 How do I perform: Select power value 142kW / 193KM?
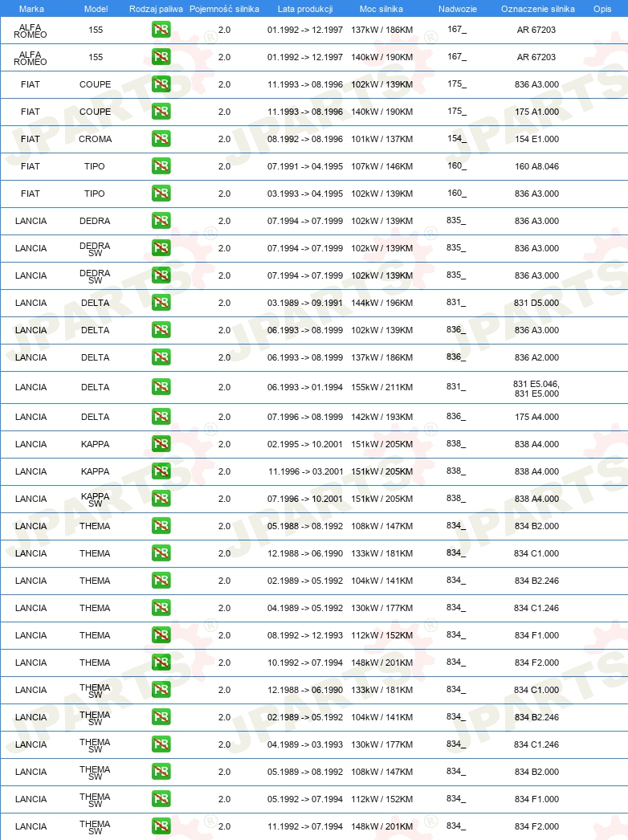382,417
